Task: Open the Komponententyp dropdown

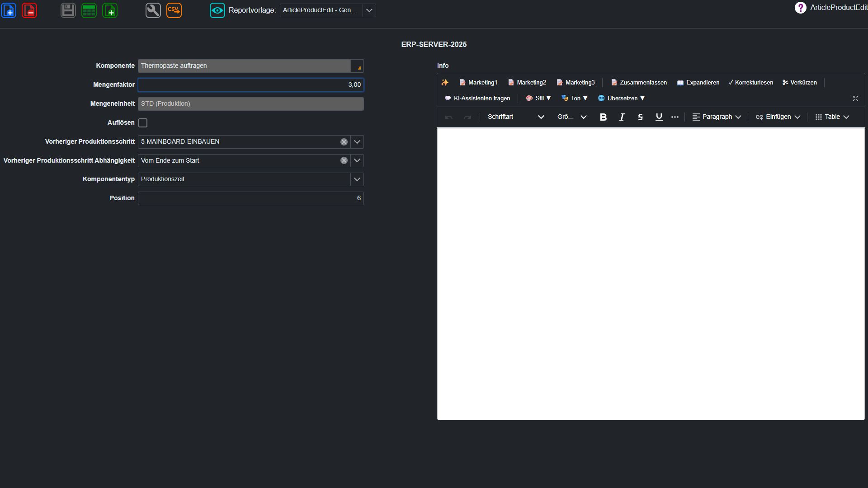Action: pos(357,179)
